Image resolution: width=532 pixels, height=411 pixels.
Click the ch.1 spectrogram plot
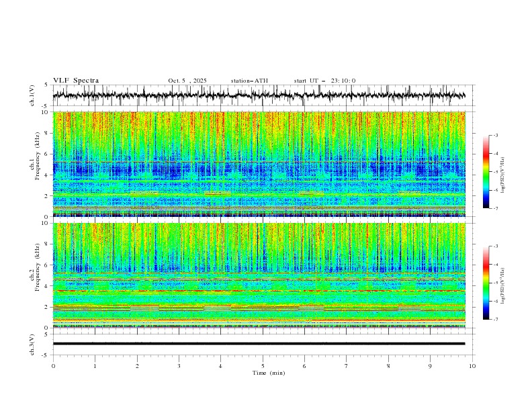259,164
